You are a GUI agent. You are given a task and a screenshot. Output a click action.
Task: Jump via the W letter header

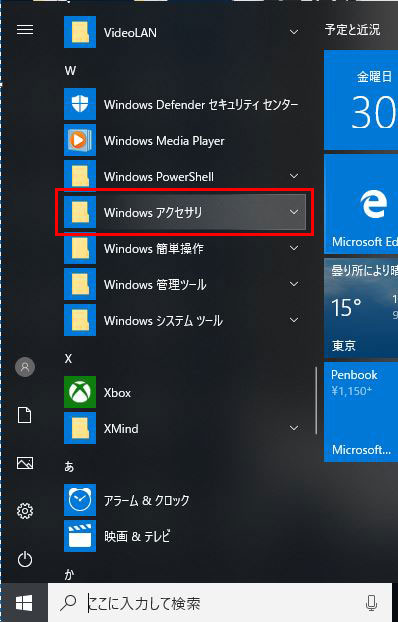70,71
